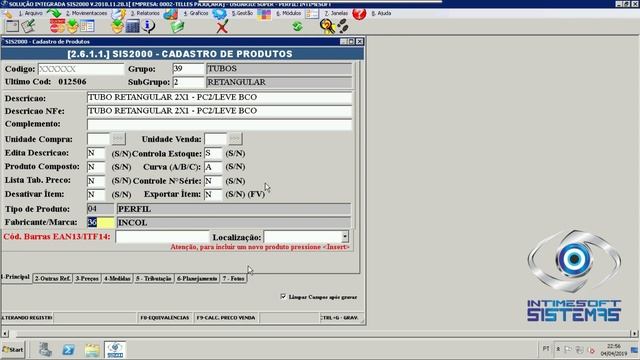Click the Windows Start button
The width and height of the screenshot is (640, 360).
tap(13, 350)
